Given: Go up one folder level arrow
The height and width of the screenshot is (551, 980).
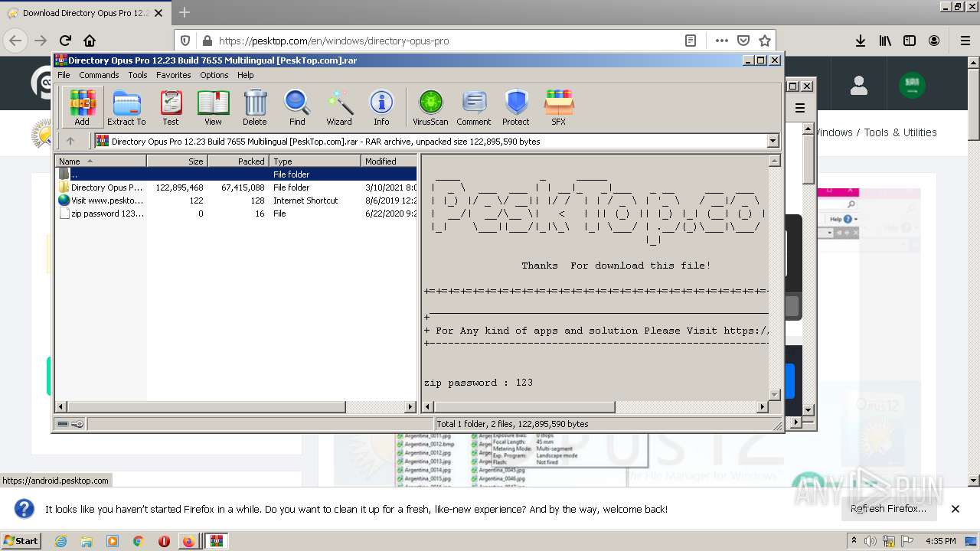Looking at the screenshot, I should pos(70,141).
